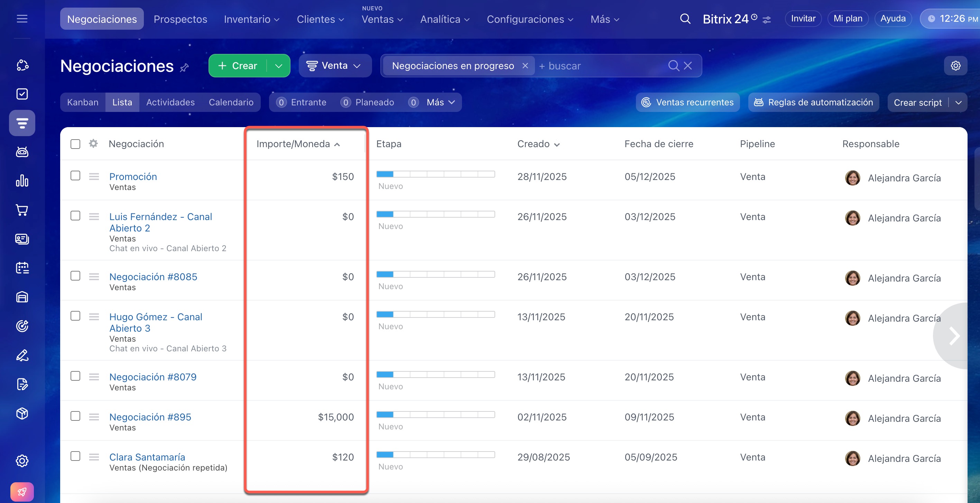980x503 pixels.
Task: Click the stage progress bar for Promoción
Action: point(435,174)
